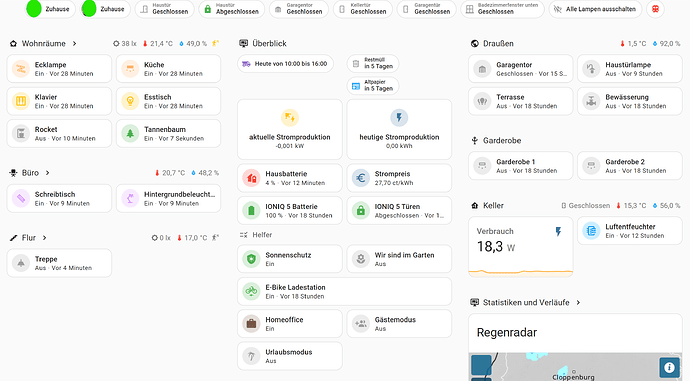690x381 pixels.
Task: Toggle the Homeoffice mode
Action: 290,324
